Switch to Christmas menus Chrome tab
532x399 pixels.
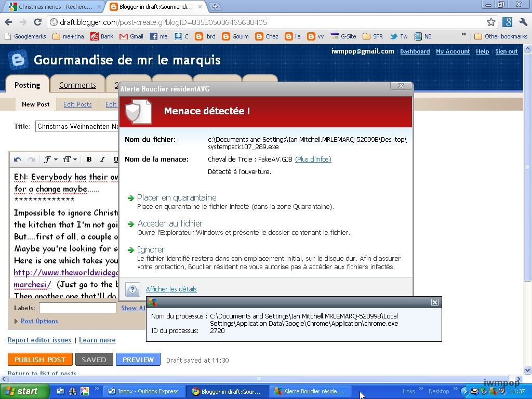click(55, 6)
